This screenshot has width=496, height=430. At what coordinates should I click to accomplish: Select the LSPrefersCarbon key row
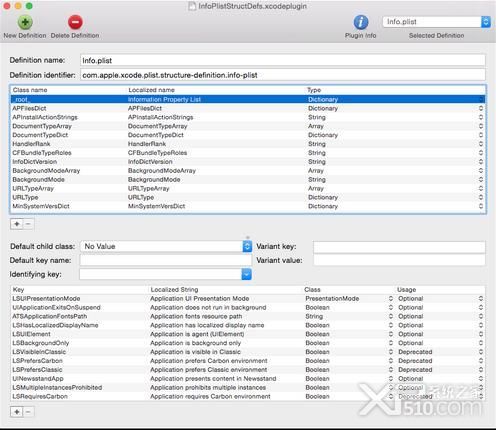248,361
